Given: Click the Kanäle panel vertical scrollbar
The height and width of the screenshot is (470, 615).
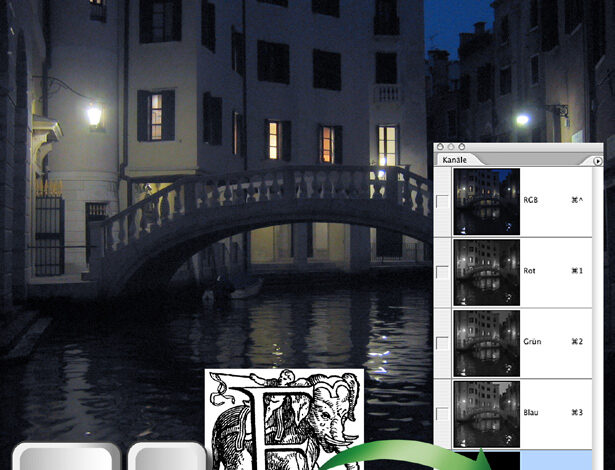Looking at the screenshot, I should click(598, 318).
